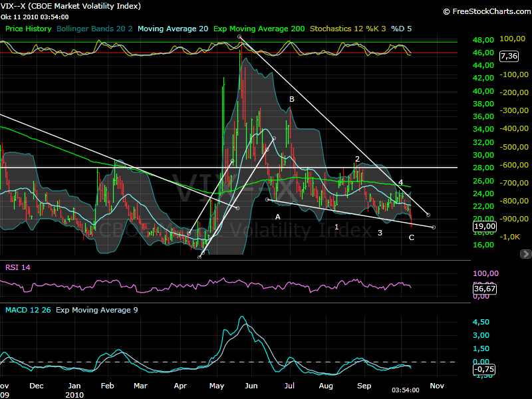Image resolution: width=532 pixels, height=399 pixels.
Task: Click the Sep label on time axis
Action: click(364, 386)
